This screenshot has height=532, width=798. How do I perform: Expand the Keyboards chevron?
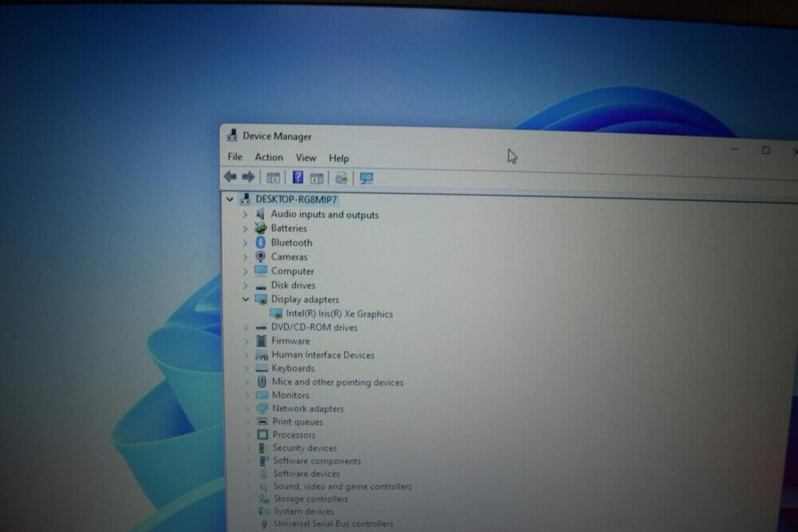247,368
